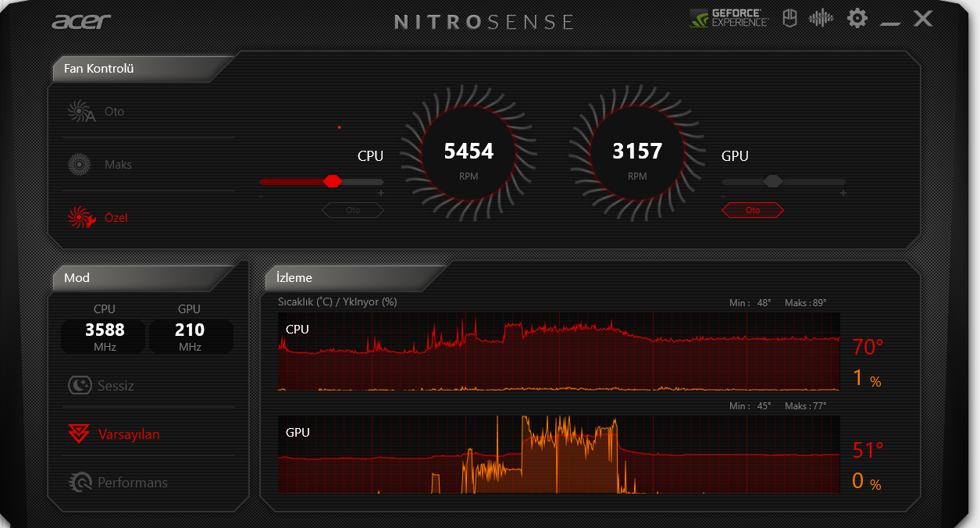The height and width of the screenshot is (528, 980).
Task: Click the GPU temperature value 51°
Action: (x=868, y=451)
